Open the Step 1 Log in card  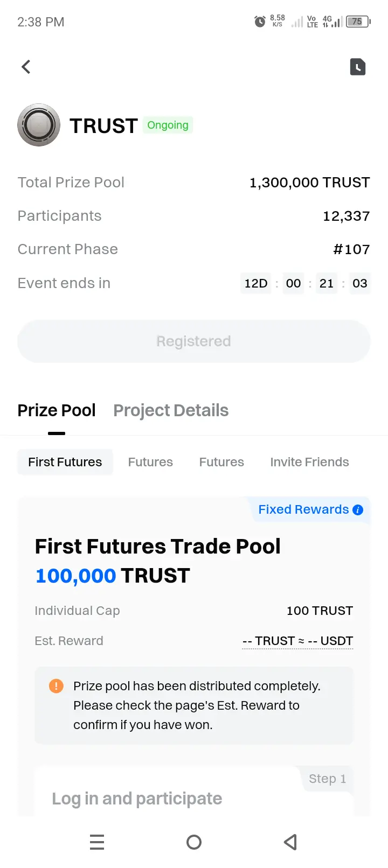[194, 792]
